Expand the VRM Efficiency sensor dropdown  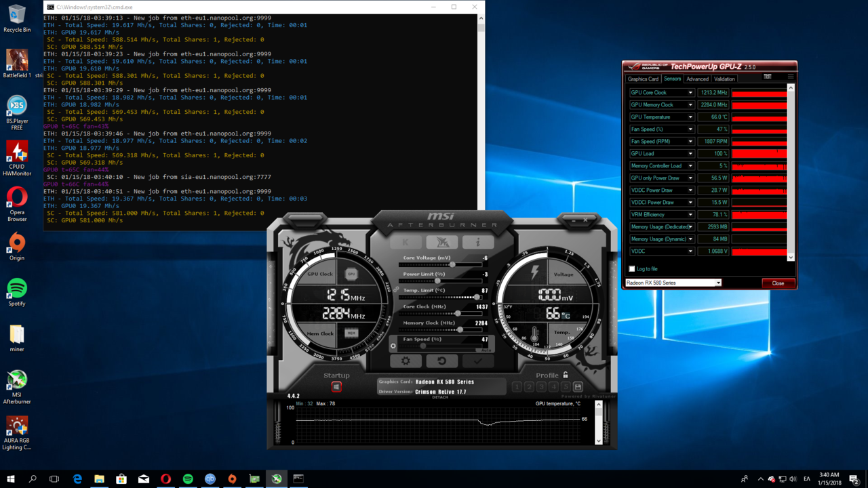(x=690, y=215)
